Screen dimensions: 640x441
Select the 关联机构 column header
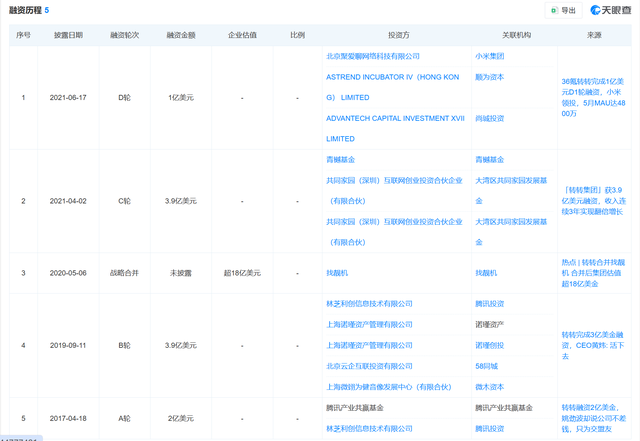(x=516, y=35)
